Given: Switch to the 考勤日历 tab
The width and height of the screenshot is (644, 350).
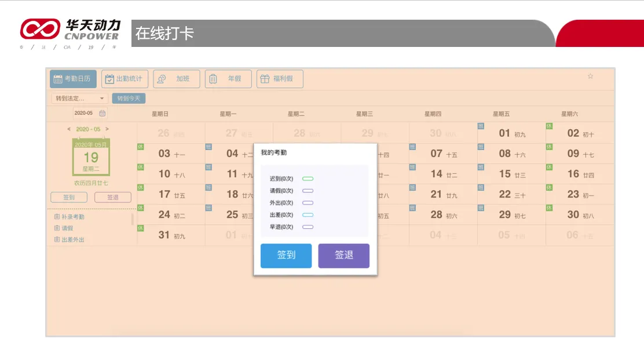Looking at the screenshot, I should (x=73, y=79).
